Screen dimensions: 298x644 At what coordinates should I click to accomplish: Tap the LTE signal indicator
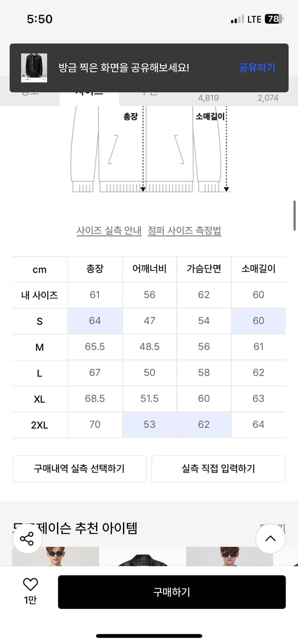point(237,19)
